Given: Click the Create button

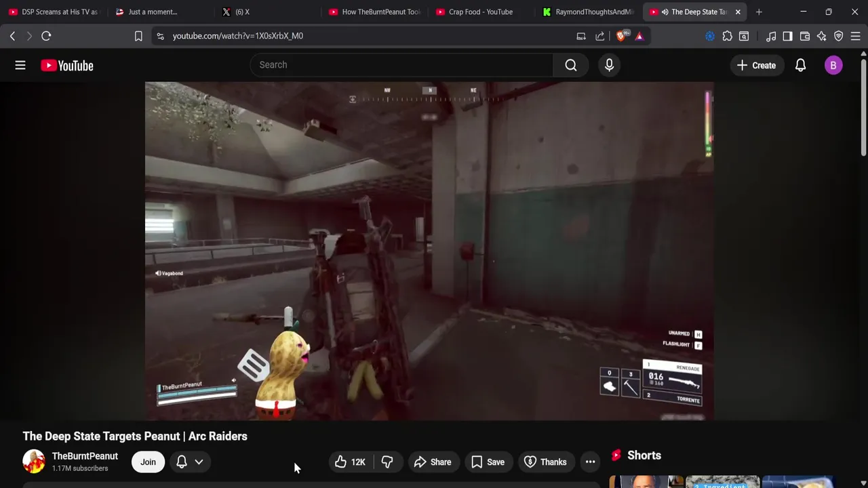Looking at the screenshot, I should click(756, 65).
